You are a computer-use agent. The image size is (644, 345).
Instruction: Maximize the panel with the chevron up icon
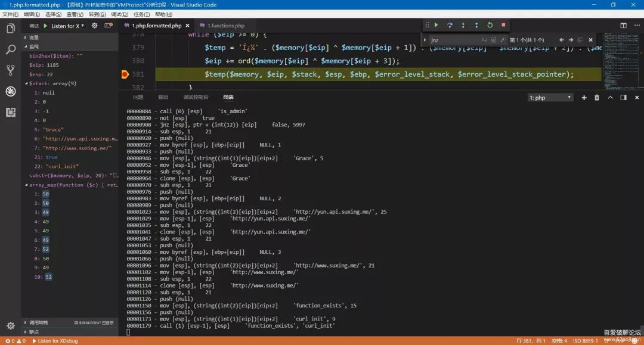click(611, 98)
